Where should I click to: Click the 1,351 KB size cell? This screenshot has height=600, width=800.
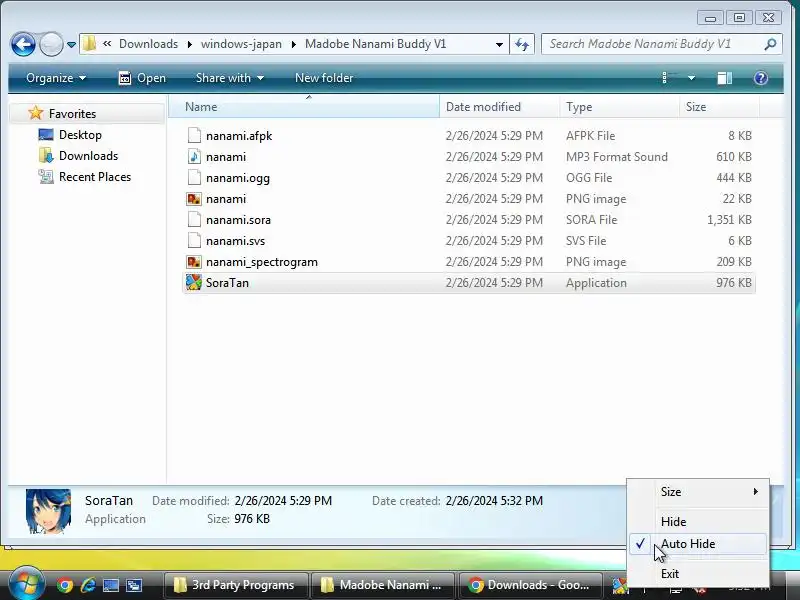pos(729,220)
